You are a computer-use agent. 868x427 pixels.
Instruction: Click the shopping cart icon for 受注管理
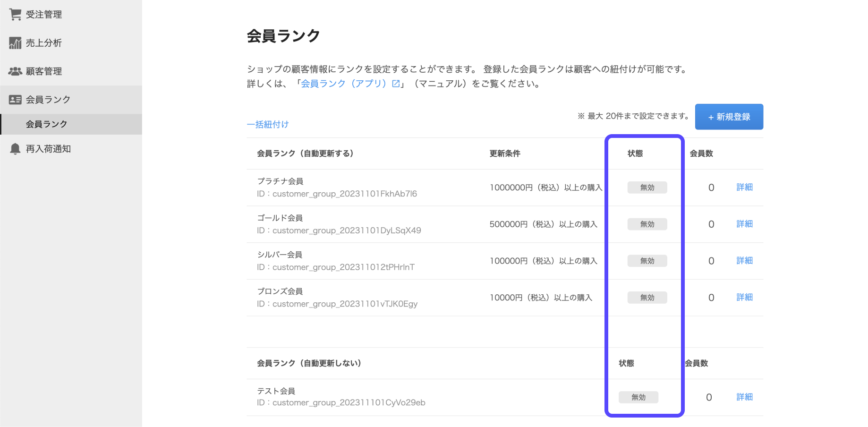pyautogui.click(x=15, y=15)
